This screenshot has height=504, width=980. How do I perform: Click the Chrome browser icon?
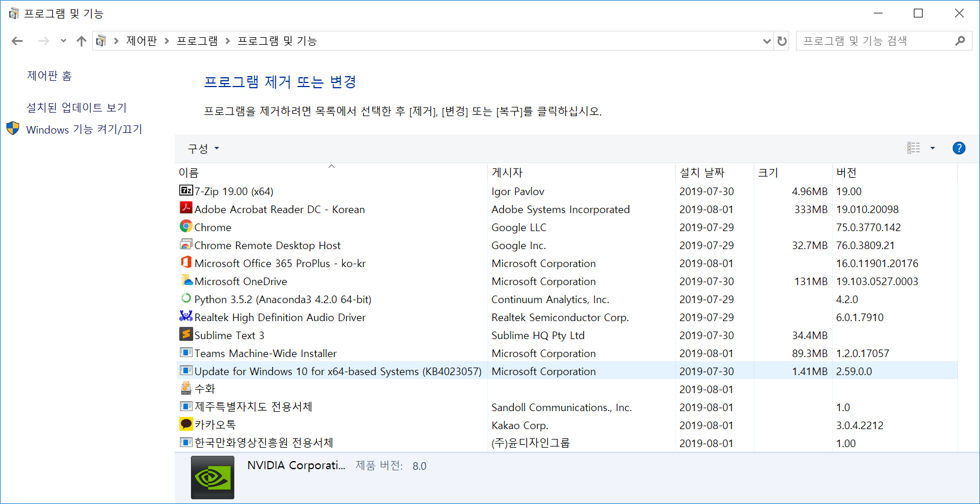pos(186,226)
